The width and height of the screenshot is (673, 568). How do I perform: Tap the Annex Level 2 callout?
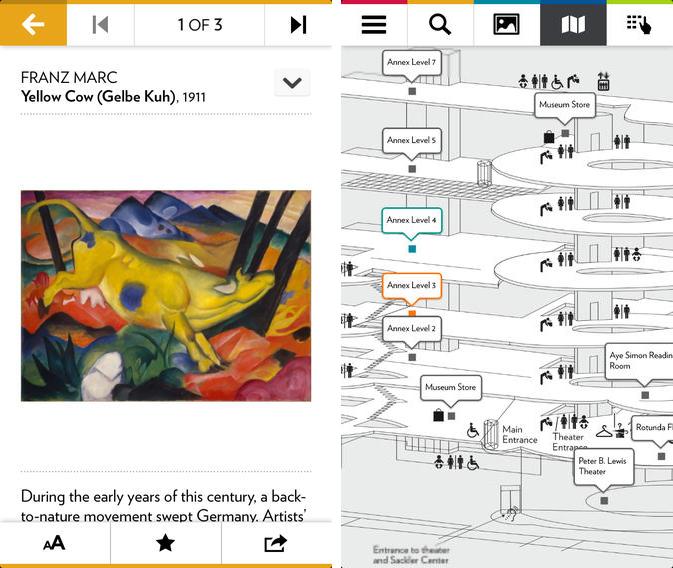[411, 329]
